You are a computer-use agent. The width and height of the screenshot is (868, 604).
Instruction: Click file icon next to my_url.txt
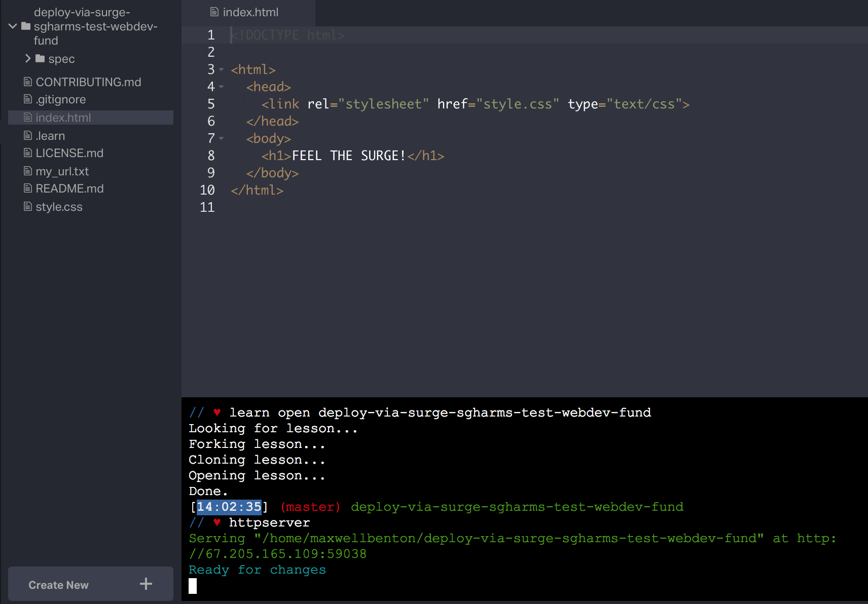(28, 171)
